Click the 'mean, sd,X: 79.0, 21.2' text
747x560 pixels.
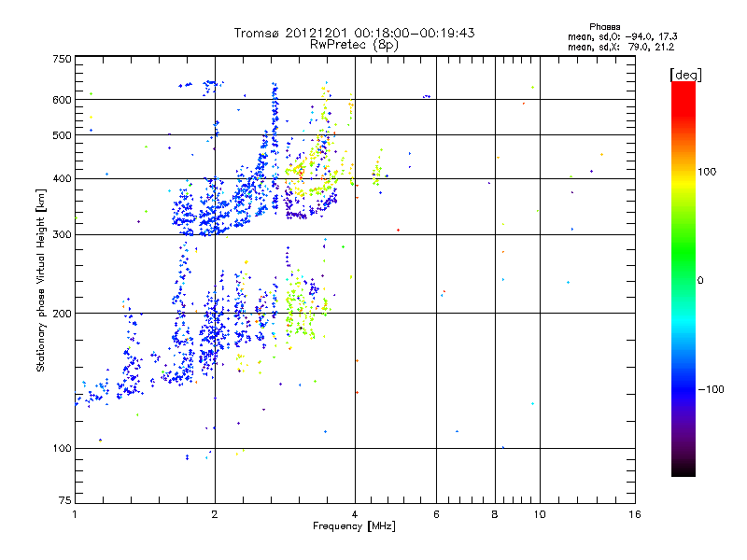(x=621, y=47)
